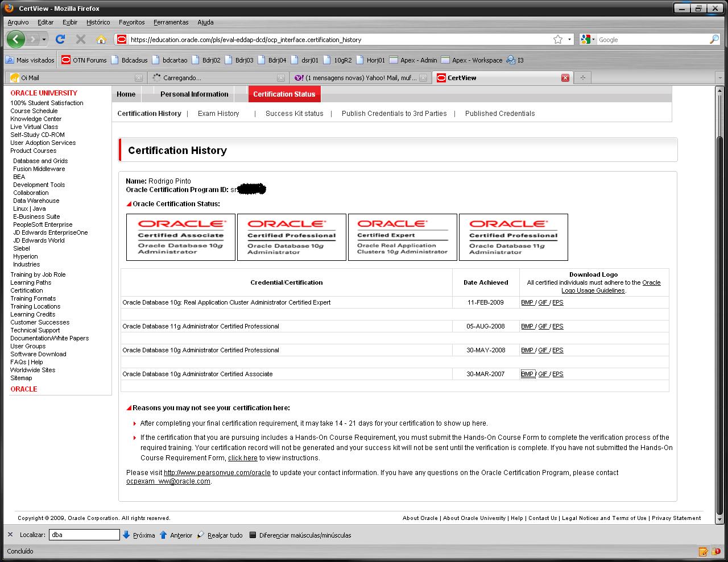
Task: Open the bdcartao bookmark
Action: tap(170, 60)
